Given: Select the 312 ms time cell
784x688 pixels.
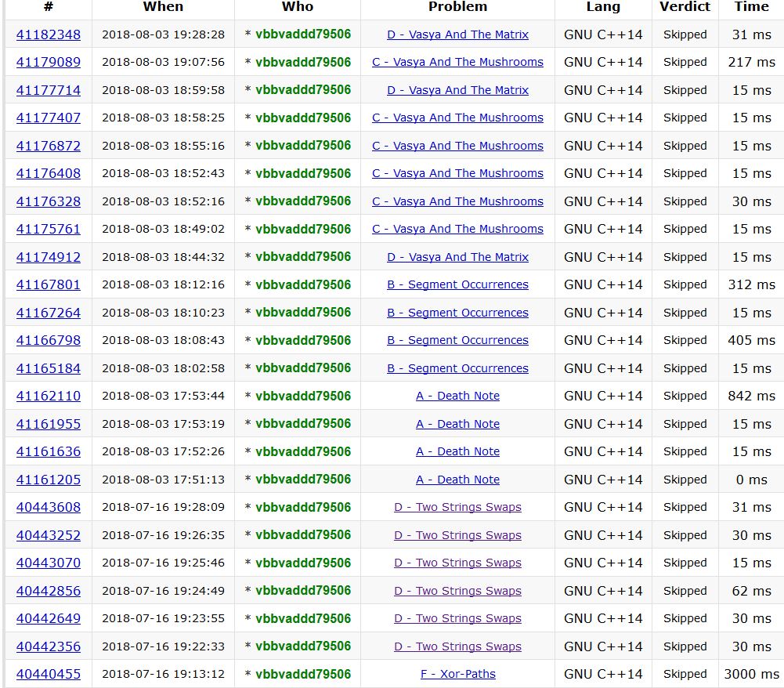Looking at the screenshot, I should tap(752, 284).
